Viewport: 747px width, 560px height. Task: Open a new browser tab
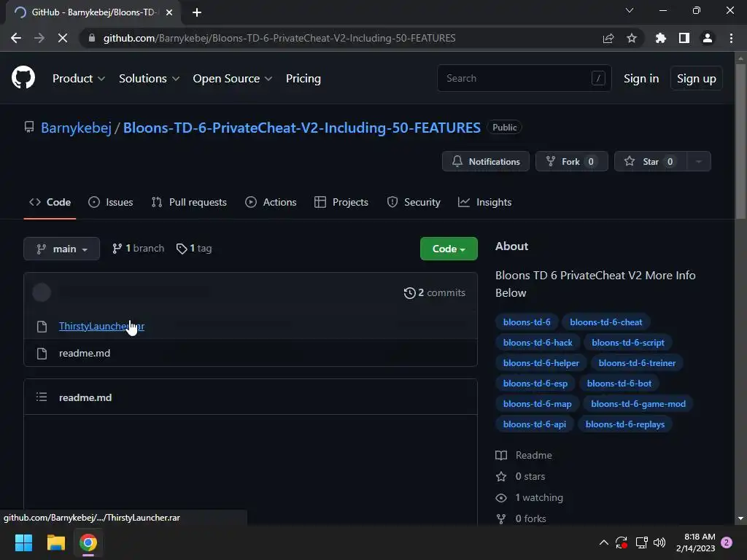[197, 12]
